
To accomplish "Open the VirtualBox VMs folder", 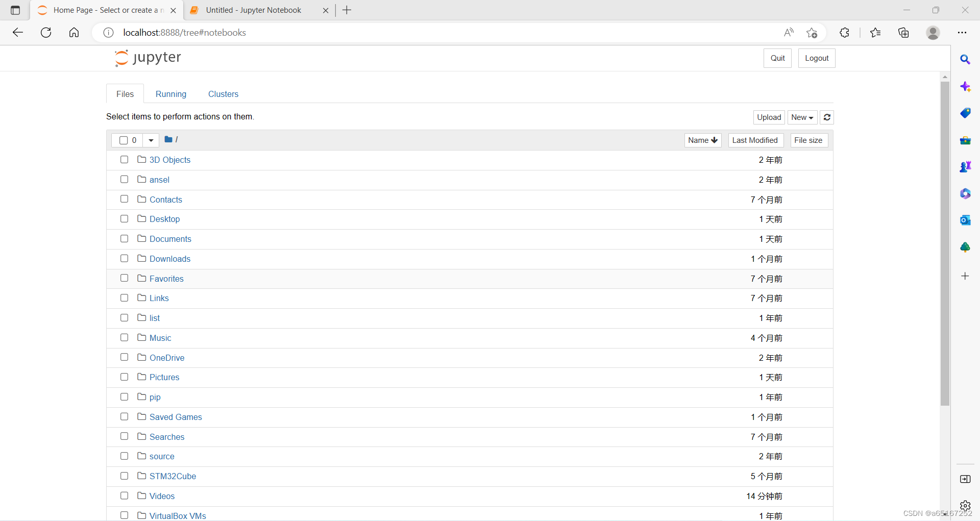I will [178, 515].
